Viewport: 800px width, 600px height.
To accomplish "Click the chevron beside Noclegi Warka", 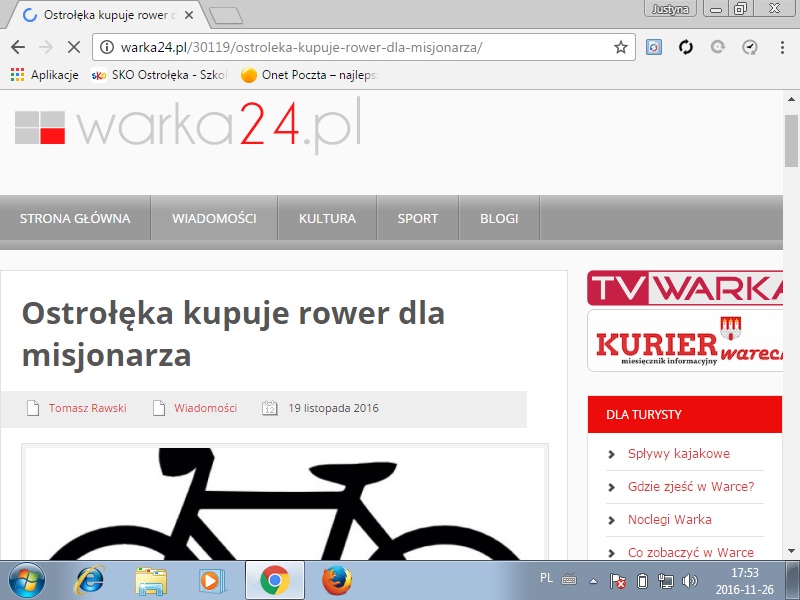I will pos(611,520).
